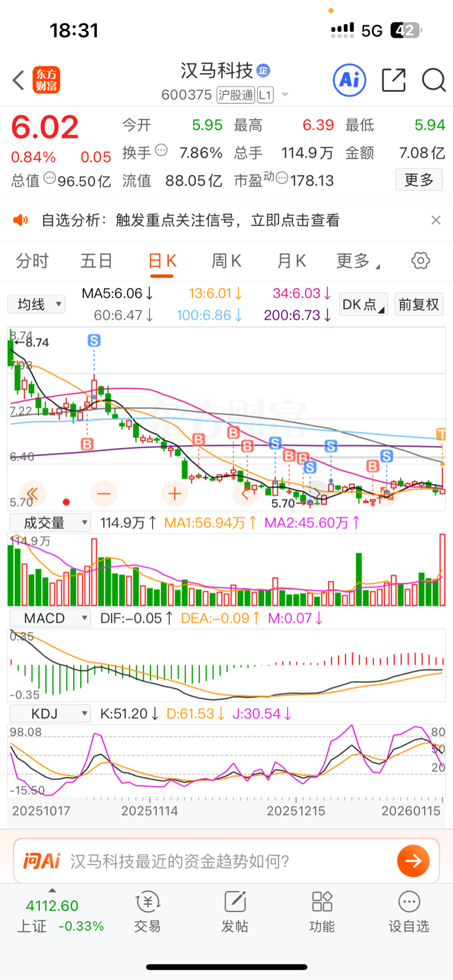
Task: Switch to the 月K tab
Action: click(291, 260)
